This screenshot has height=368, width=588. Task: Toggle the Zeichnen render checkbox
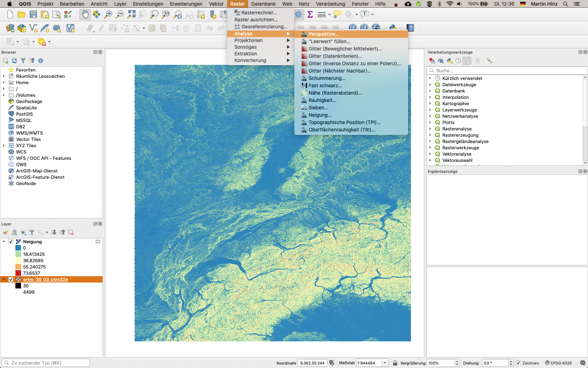[518, 363]
